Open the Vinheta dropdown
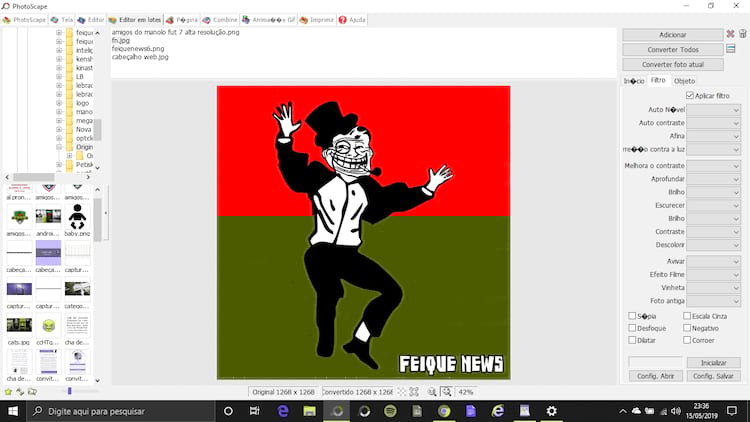Screen dimensions: 750x422 (x=714, y=287)
